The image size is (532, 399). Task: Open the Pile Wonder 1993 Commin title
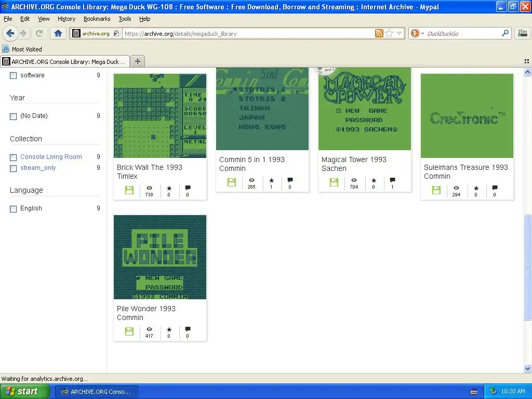tap(146, 313)
